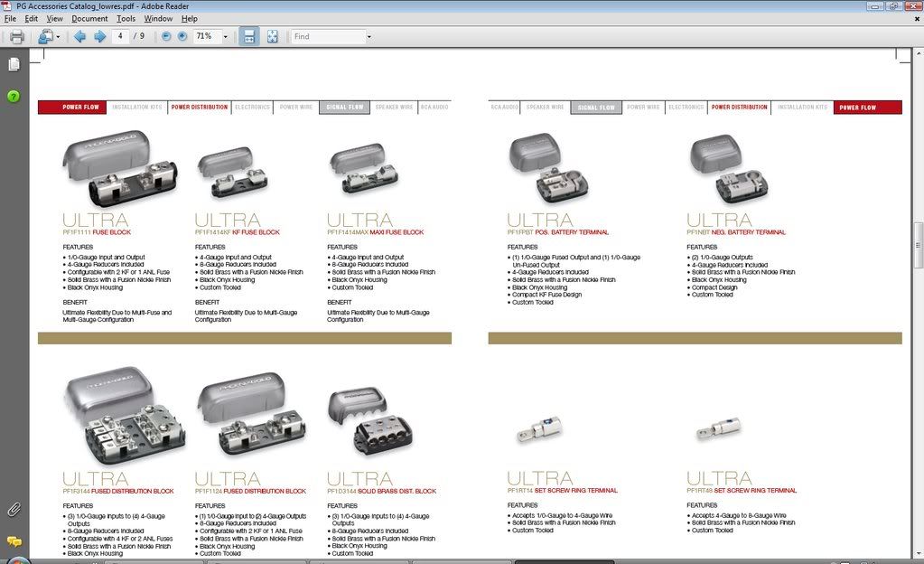
Task: Click the 'PF1F1111 FUSE BLOCK' title text
Action: pyautogui.click(x=97, y=232)
